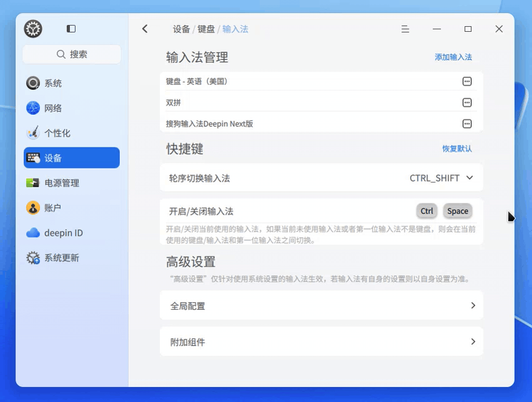
Task: Open the 账户 (Accounts) sidebar item
Action: (x=72, y=208)
